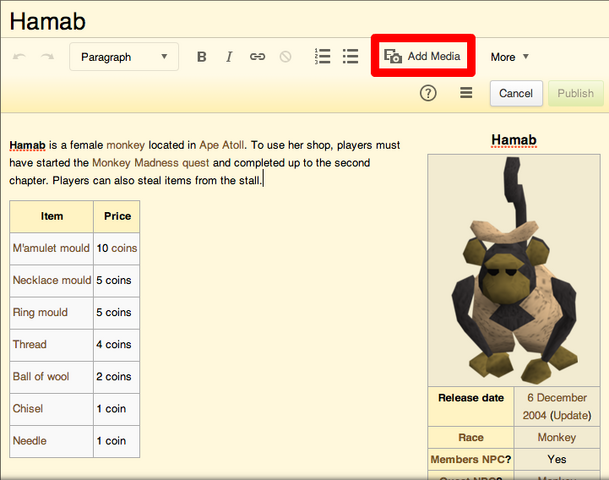Click the Race label link
This screenshot has height=480, width=609.
pos(471,438)
